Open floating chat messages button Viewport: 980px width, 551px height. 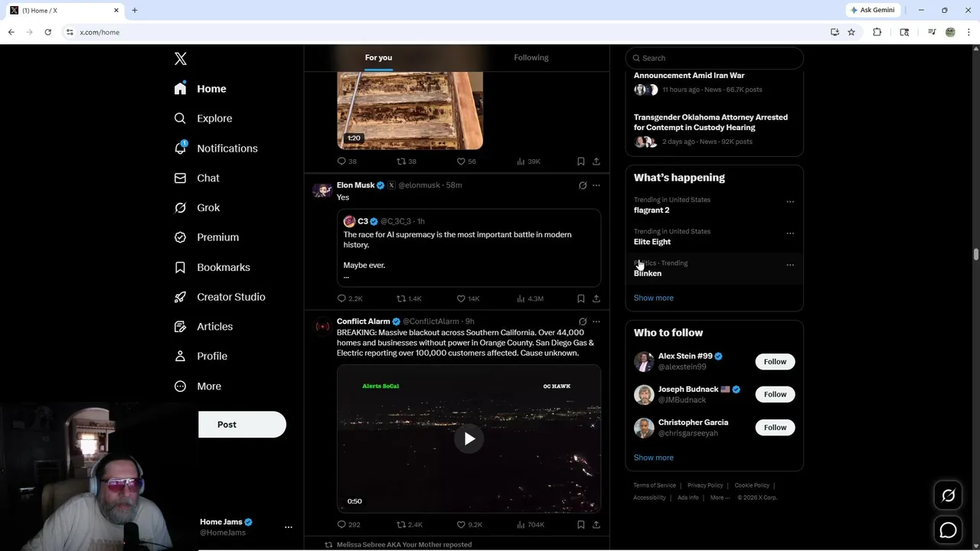pos(948,530)
